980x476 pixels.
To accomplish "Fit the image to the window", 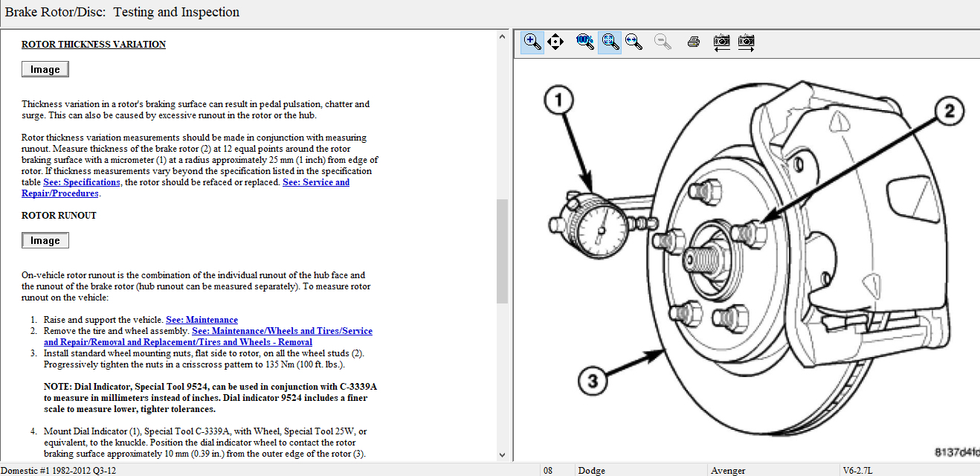I will pyautogui.click(x=610, y=42).
